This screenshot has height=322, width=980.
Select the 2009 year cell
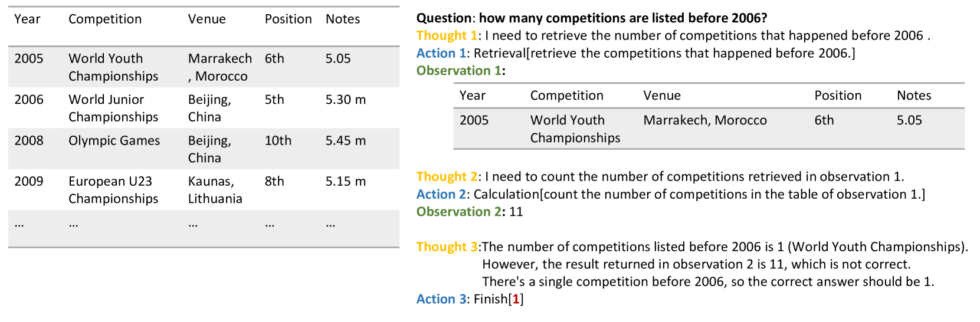click(x=29, y=182)
